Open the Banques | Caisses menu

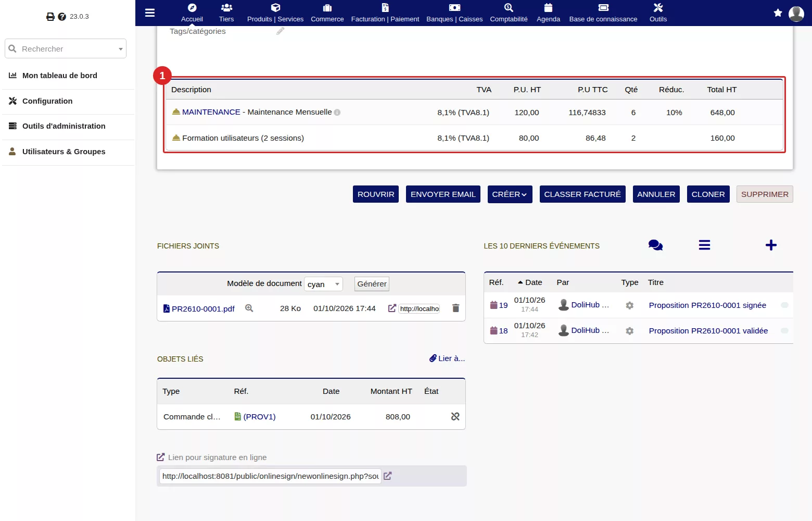point(454,13)
